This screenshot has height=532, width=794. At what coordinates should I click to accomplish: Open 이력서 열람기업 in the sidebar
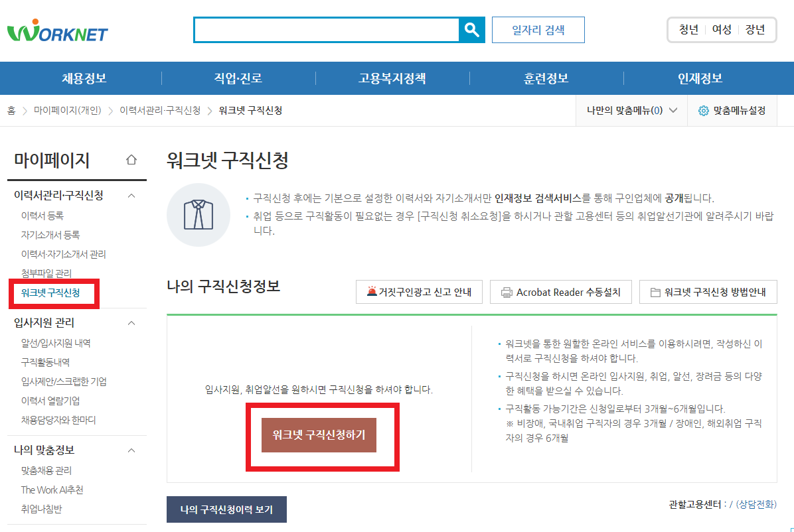[x=50, y=401]
